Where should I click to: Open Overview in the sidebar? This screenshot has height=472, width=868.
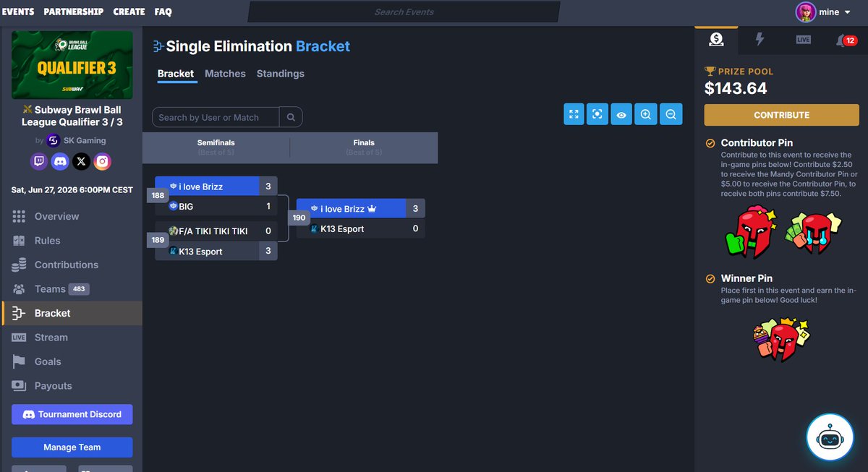72,216
